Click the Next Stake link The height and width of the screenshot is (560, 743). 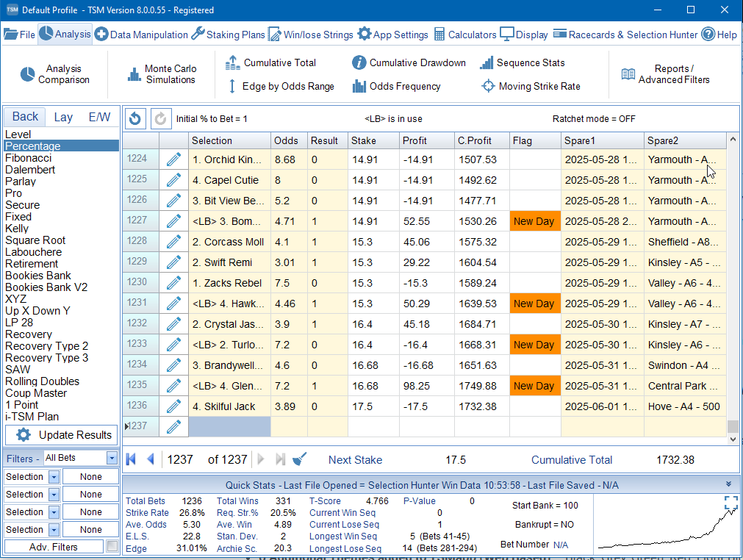(356, 459)
